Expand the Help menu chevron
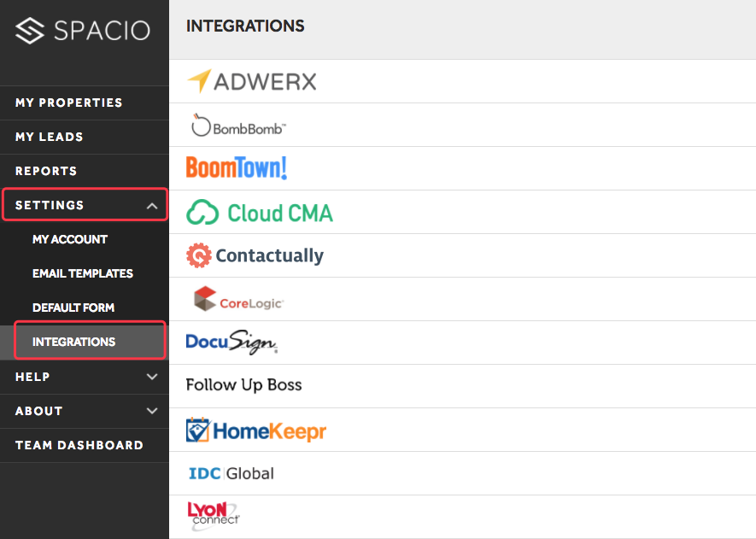This screenshot has height=539, width=756. tap(152, 377)
